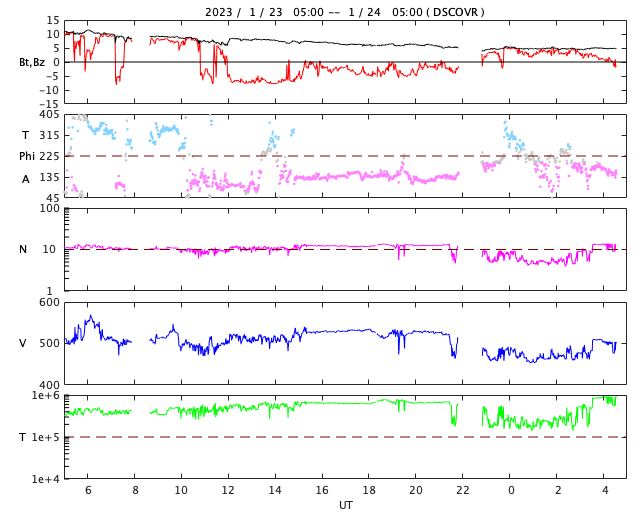Click the '405' tick value on Phi axis
Viewport: 640px width, 512px height.
(x=49, y=114)
